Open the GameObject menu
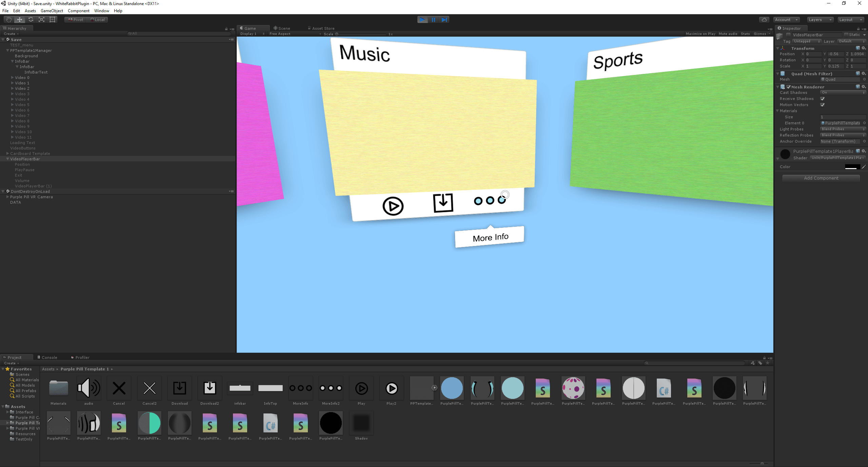 click(x=52, y=11)
